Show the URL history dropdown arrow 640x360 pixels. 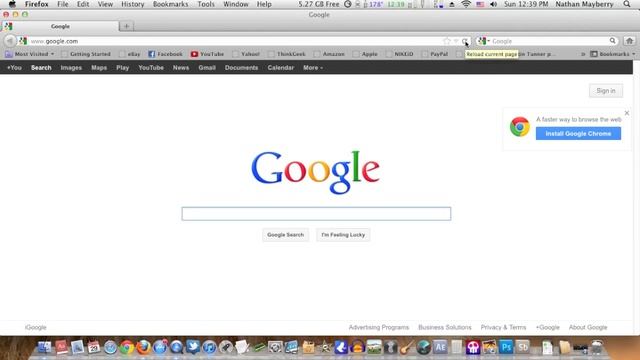(456, 41)
